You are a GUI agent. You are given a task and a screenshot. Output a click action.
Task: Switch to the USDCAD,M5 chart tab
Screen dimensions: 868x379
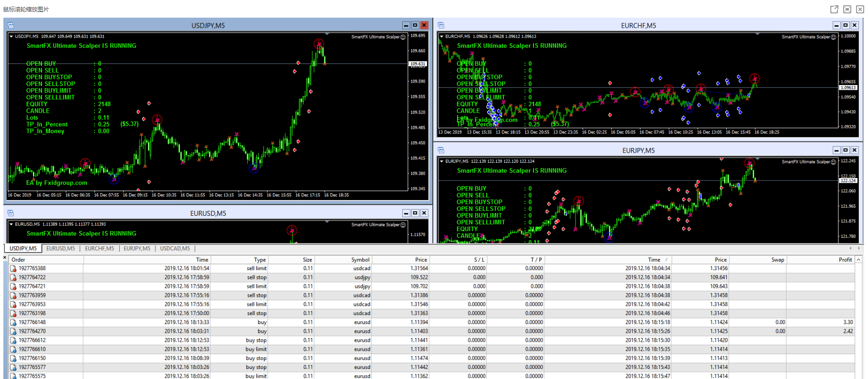[175, 249]
